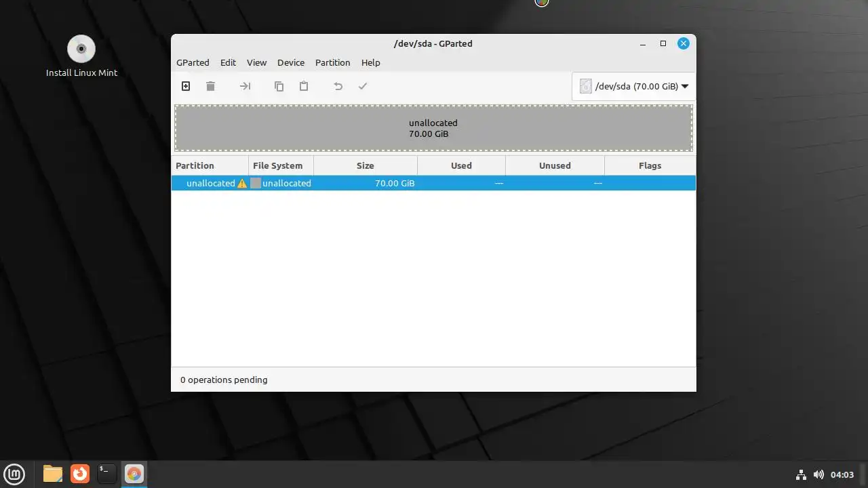This screenshot has height=488, width=868.
Task: Click the volume tray icon
Action: coord(818,474)
